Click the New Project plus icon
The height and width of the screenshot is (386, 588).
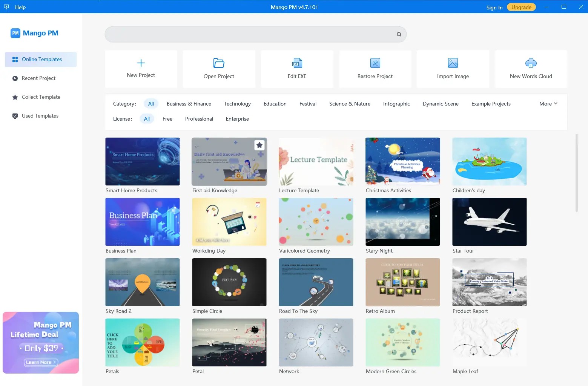click(141, 63)
